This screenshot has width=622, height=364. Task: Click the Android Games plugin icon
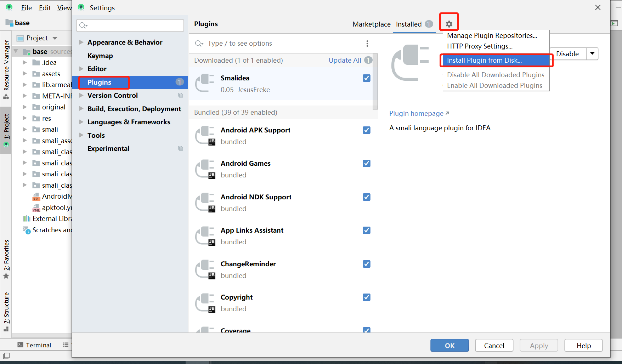point(205,169)
